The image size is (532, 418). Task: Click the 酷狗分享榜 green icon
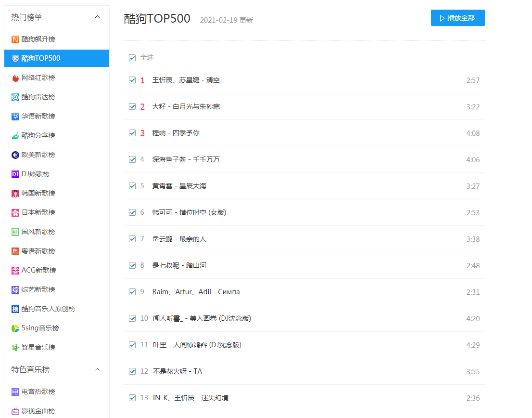point(15,135)
